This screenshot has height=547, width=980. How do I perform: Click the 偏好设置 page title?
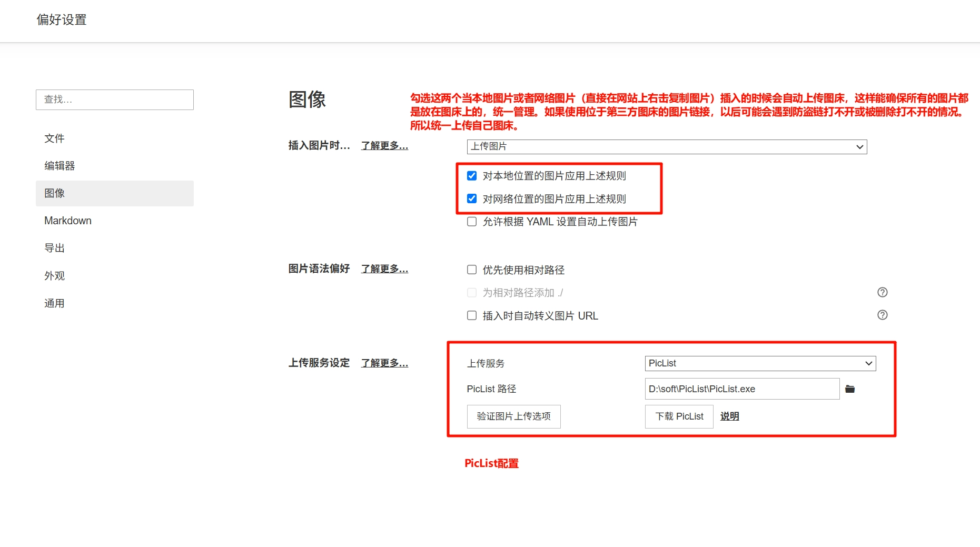(62, 20)
